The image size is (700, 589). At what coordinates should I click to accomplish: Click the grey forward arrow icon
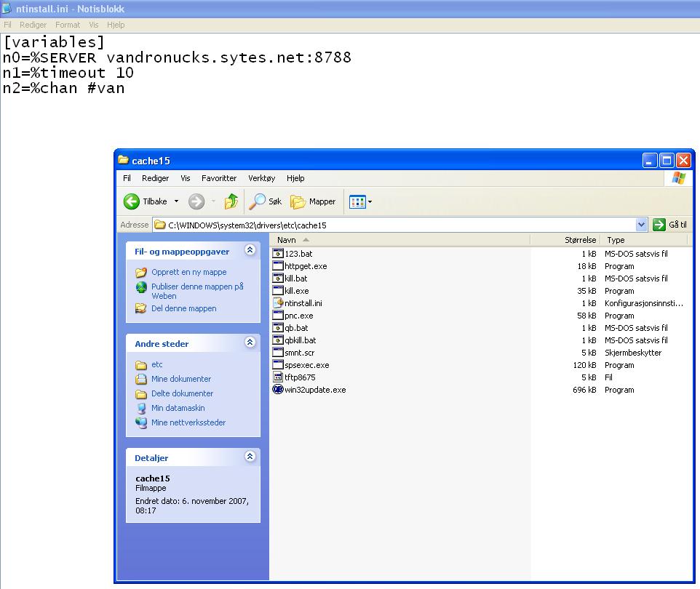196,201
